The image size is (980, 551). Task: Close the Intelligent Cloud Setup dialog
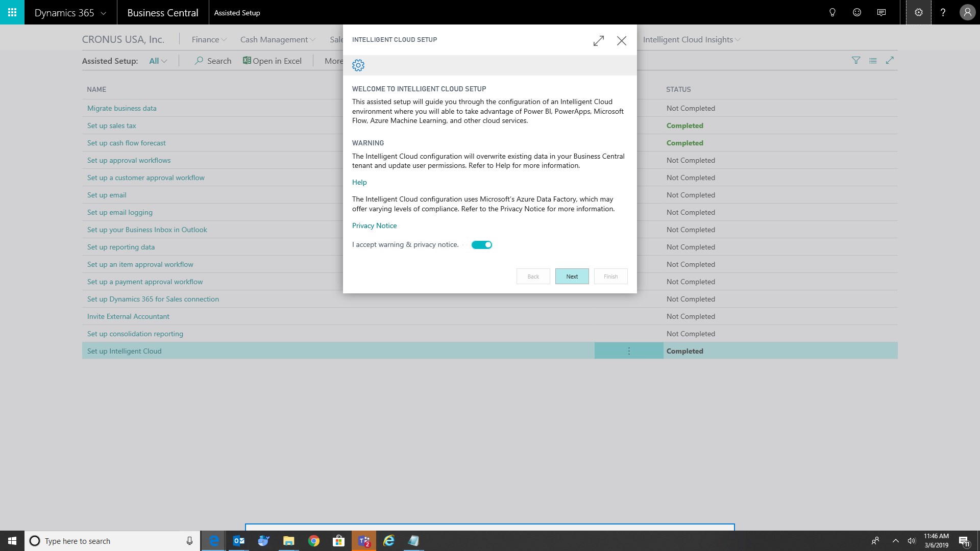point(621,41)
